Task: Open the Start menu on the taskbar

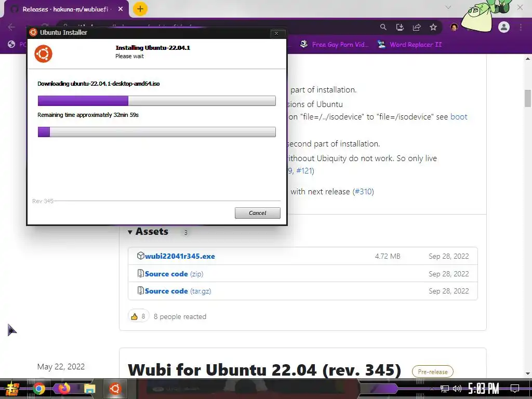Action: tap(12, 389)
